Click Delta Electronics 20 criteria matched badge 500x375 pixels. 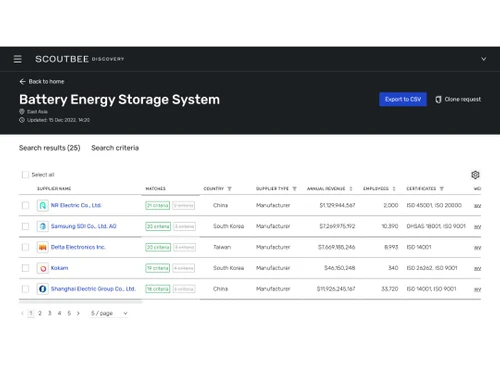point(158,247)
